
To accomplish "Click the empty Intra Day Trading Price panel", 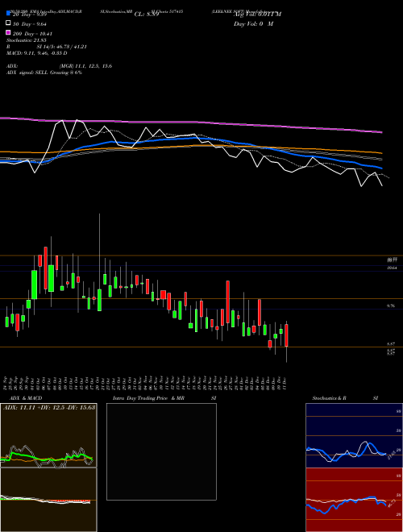I will [x=161, y=451].
